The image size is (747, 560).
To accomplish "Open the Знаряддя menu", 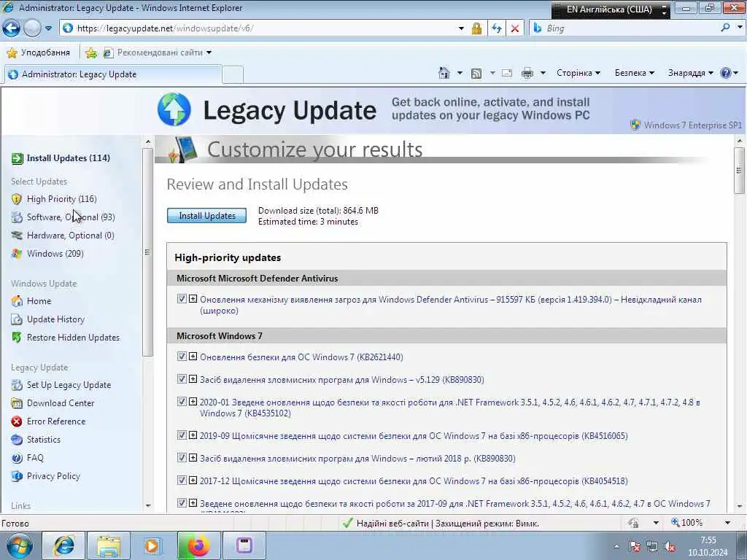I will [x=690, y=73].
